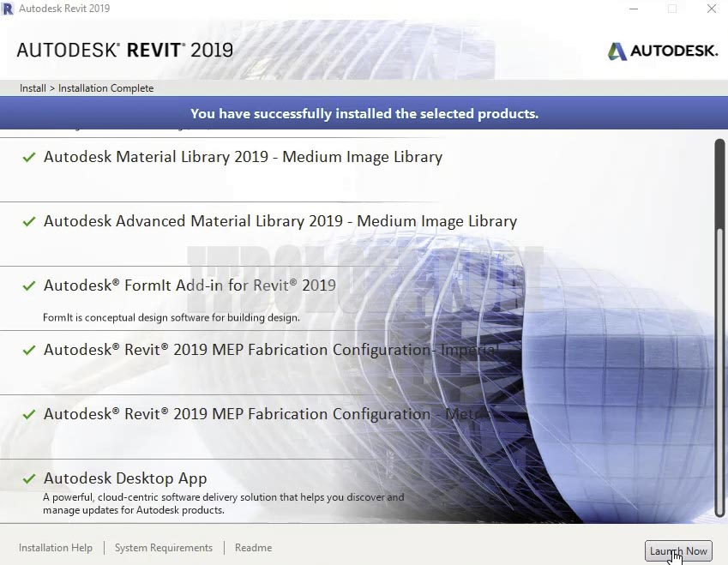
Task: Click the checkmark for MEP Fabrication Configuration Metric
Action: pyautogui.click(x=28, y=414)
